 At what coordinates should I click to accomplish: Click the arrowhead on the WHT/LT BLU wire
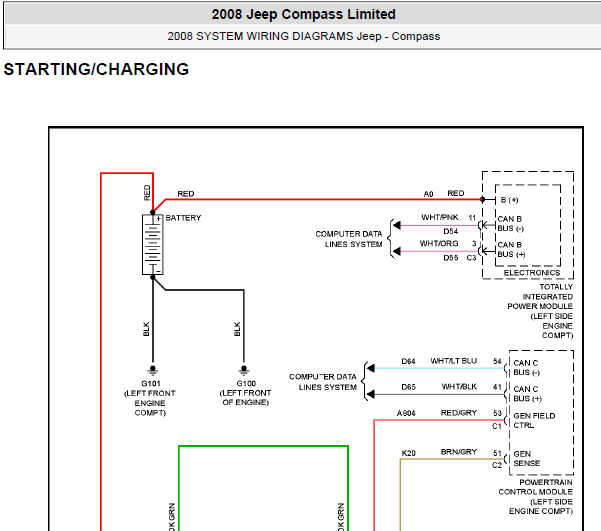(x=370, y=368)
